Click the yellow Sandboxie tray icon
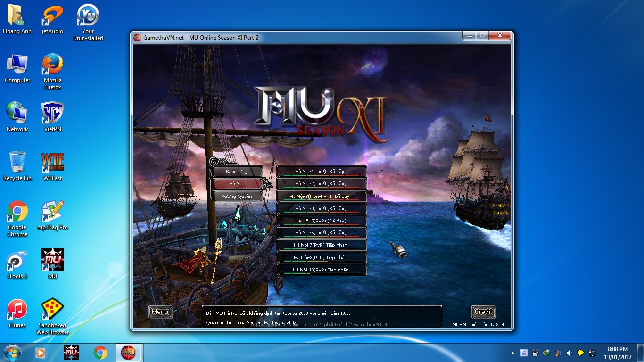Image resolution: width=644 pixels, height=362 pixels. coord(580,353)
